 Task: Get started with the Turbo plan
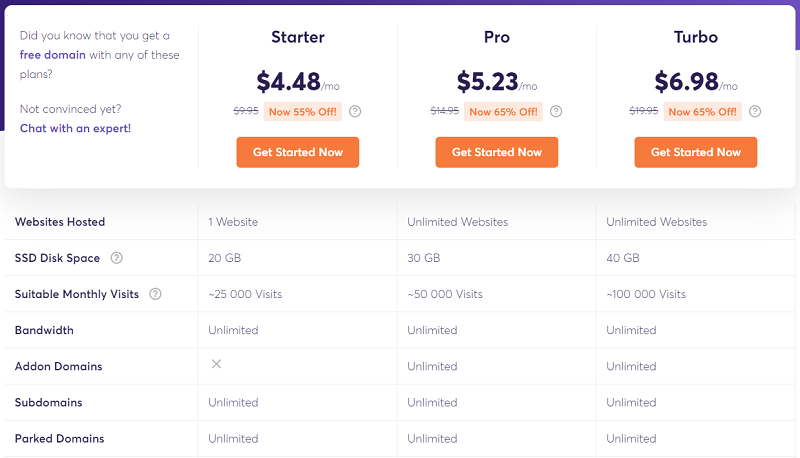coord(696,152)
